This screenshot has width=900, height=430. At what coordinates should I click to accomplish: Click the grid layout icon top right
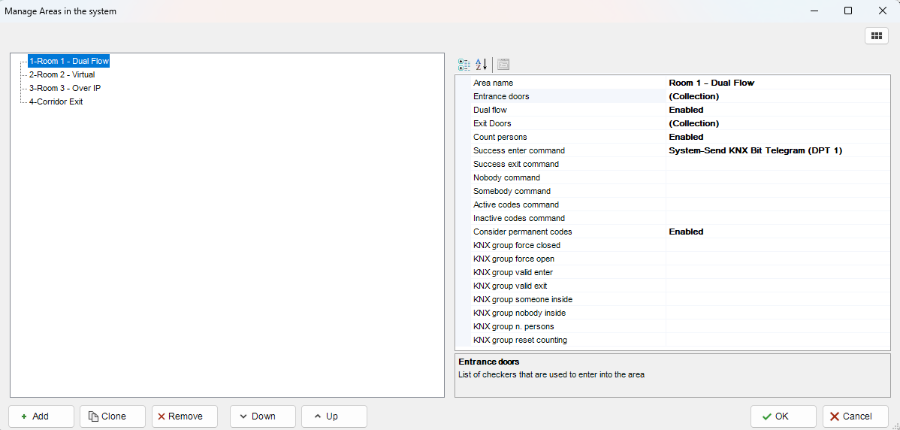click(x=876, y=36)
